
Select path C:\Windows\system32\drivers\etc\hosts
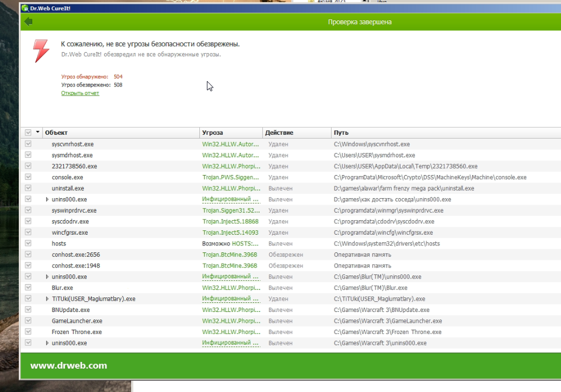point(387,244)
